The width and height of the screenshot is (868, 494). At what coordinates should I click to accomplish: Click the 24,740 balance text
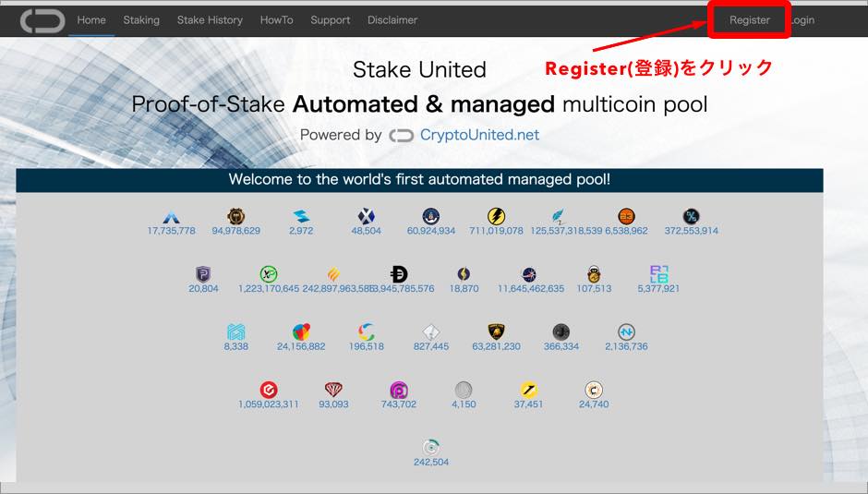point(594,404)
